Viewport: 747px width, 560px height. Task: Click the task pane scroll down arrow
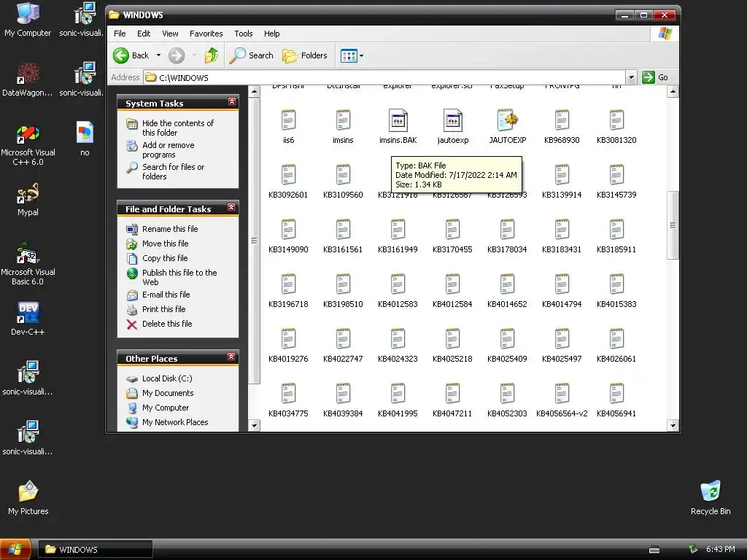[255, 426]
